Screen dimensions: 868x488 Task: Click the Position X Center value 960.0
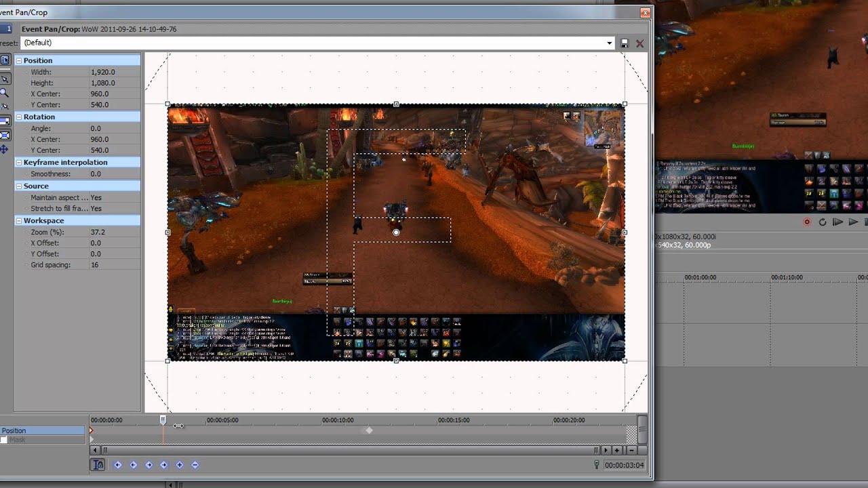click(x=114, y=94)
